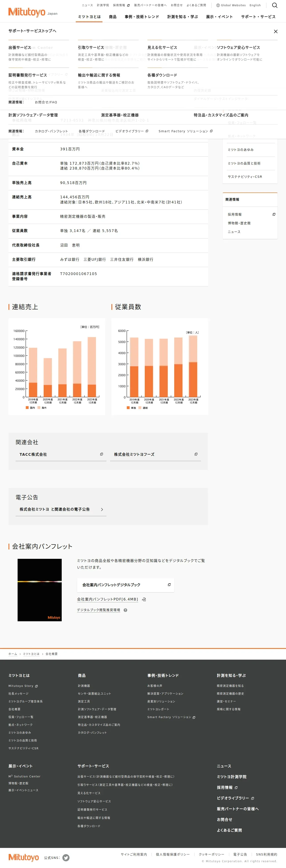This screenshot has width=286, height=868.
Task: Click the digital book external icon
Action: pos(169,585)
